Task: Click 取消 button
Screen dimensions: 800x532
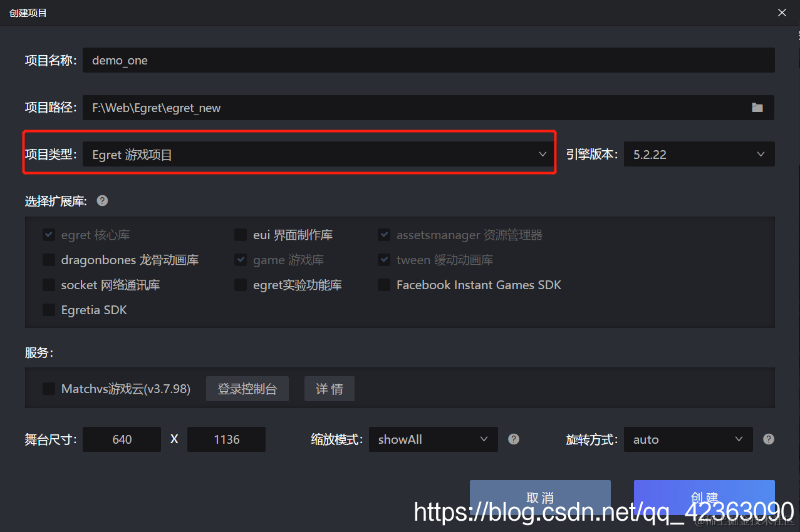Action: tap(540, 498)
